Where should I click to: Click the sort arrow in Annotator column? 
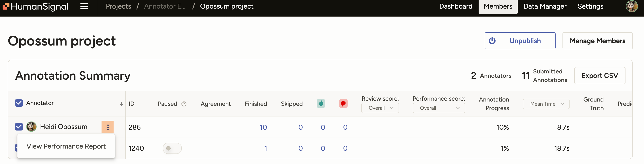[x=121, y=104]
